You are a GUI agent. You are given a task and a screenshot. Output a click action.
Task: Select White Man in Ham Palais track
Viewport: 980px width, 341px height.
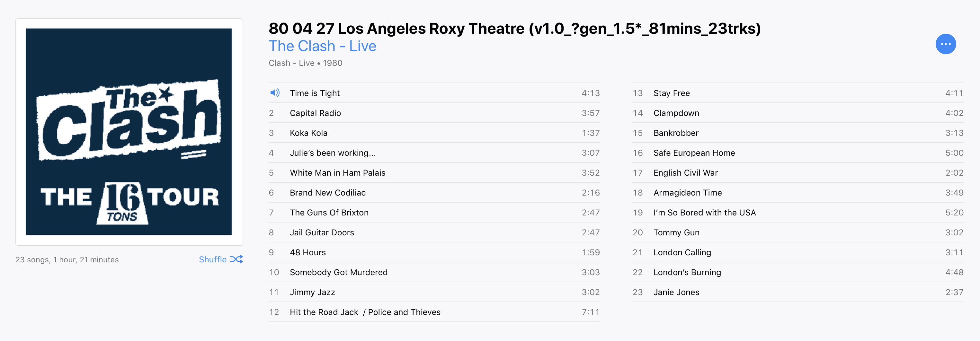[434, 173]
